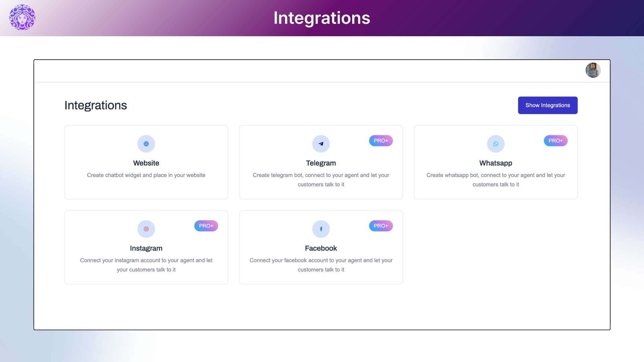Select the Telegram integration card
This screenshot has width=644, height=362.
click(321, 162)
